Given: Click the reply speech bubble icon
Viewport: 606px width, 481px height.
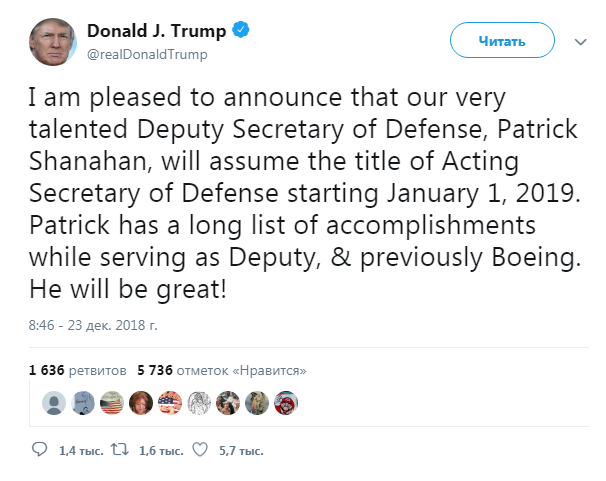Looking at the screenshot, I should click(39, 450).
